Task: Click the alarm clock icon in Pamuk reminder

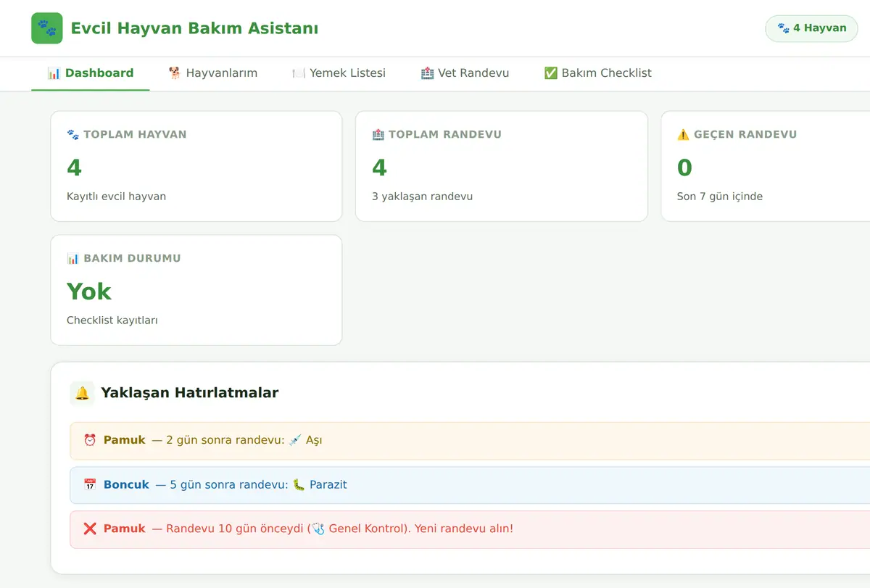Action: 90,440
